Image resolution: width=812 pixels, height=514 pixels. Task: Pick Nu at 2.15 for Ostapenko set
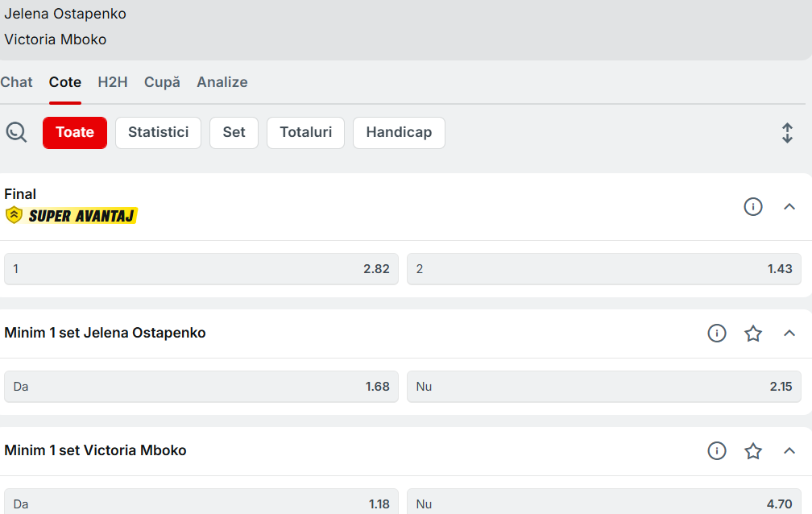coord(603,387)
